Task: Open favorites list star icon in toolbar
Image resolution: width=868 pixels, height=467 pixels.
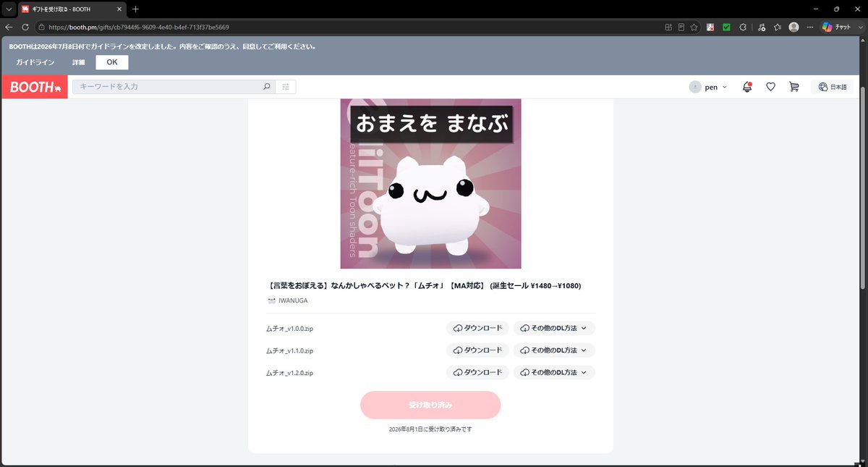Action: [778, 27]
